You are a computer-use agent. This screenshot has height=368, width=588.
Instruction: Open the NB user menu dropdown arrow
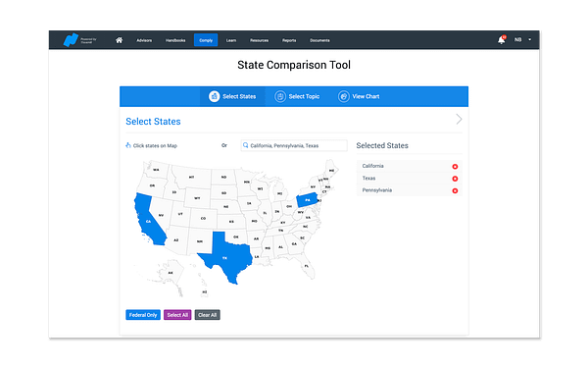pos(529,40)
